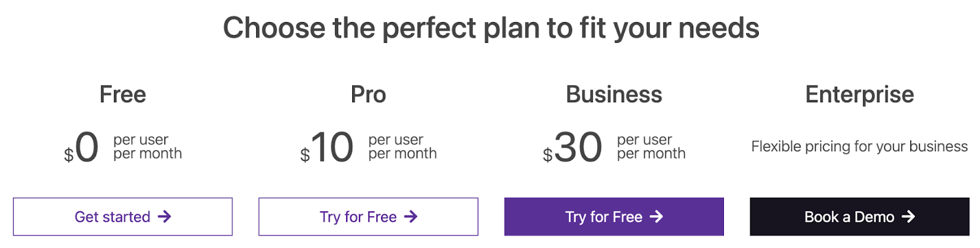The height and width of the screenshot is (248, 980).
Task: Click the $30 price figure
Action: coord(572,148)
